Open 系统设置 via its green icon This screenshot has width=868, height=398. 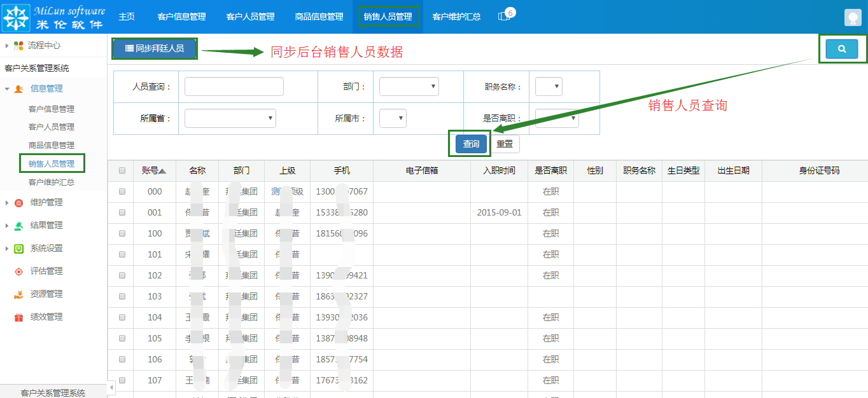19,248
